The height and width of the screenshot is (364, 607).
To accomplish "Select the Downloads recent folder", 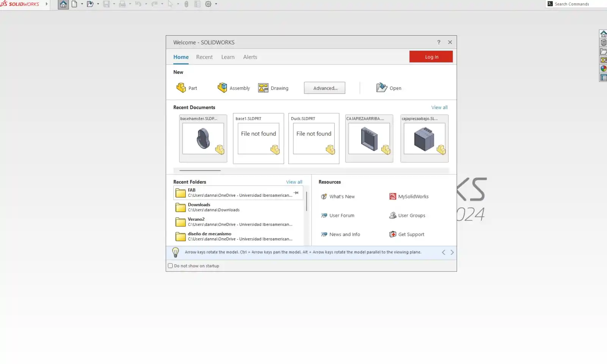I will point(238,207).
